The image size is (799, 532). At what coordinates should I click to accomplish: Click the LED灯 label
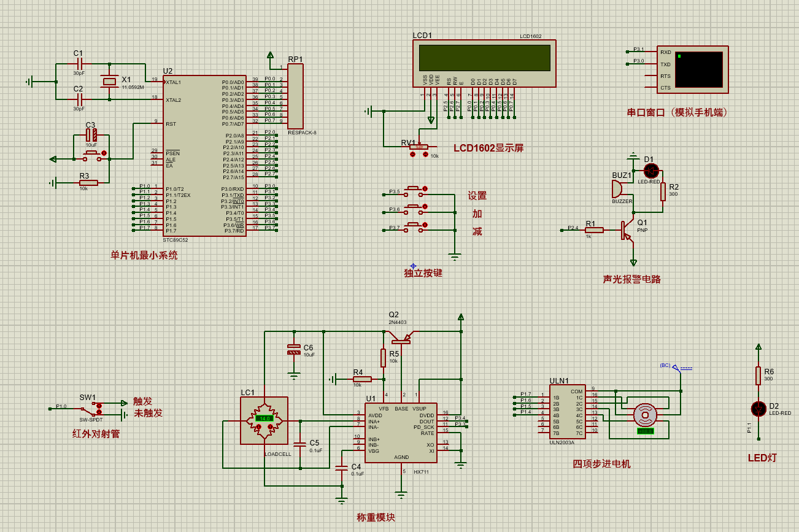point(762,458)
